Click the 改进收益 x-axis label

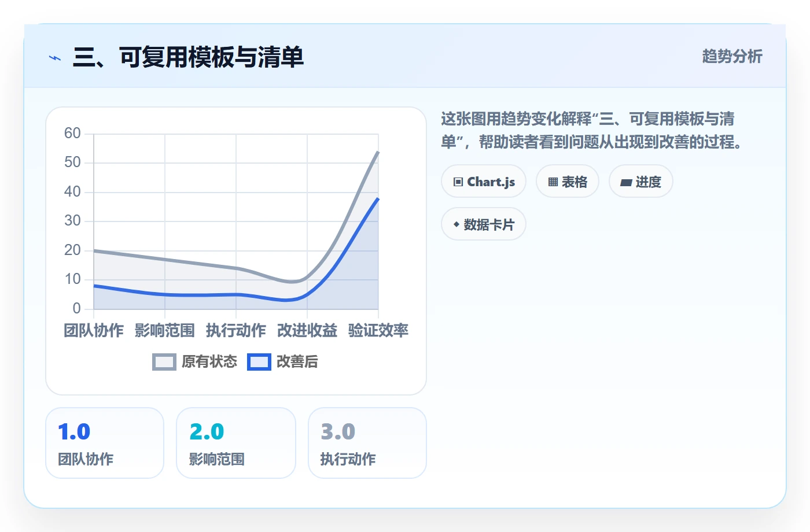pos(307,331)
